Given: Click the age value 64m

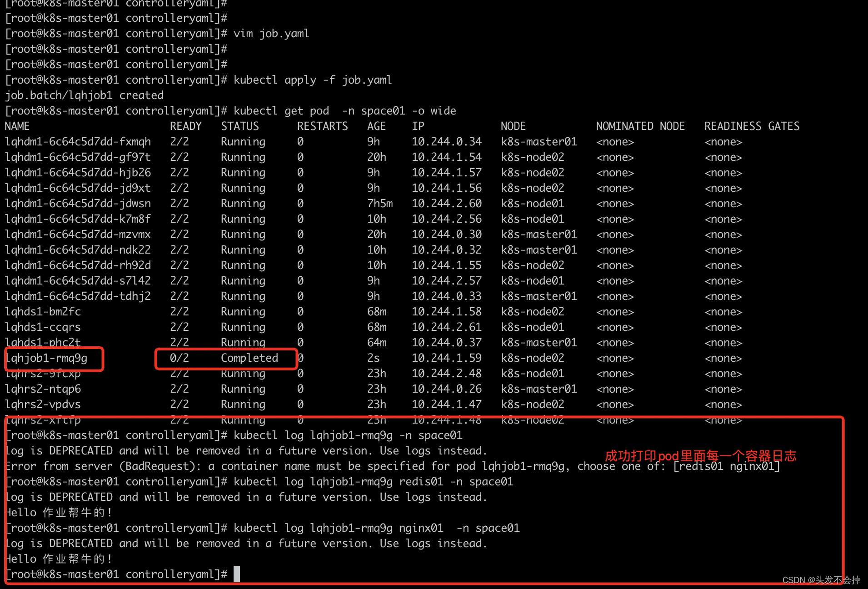Looking at the screenshot, I should [x=377, y=343].
